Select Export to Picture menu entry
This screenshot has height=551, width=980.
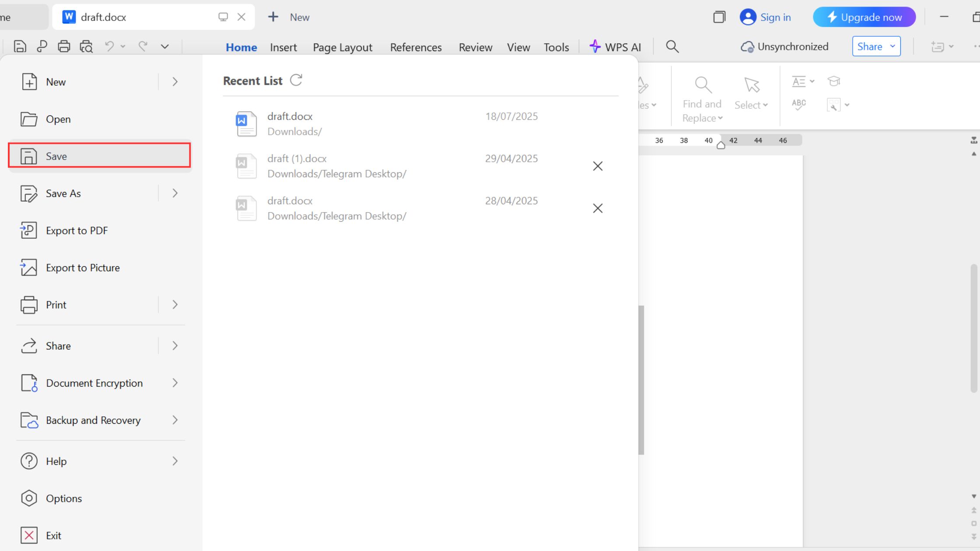pyautogui.click(x=100, y=268)
